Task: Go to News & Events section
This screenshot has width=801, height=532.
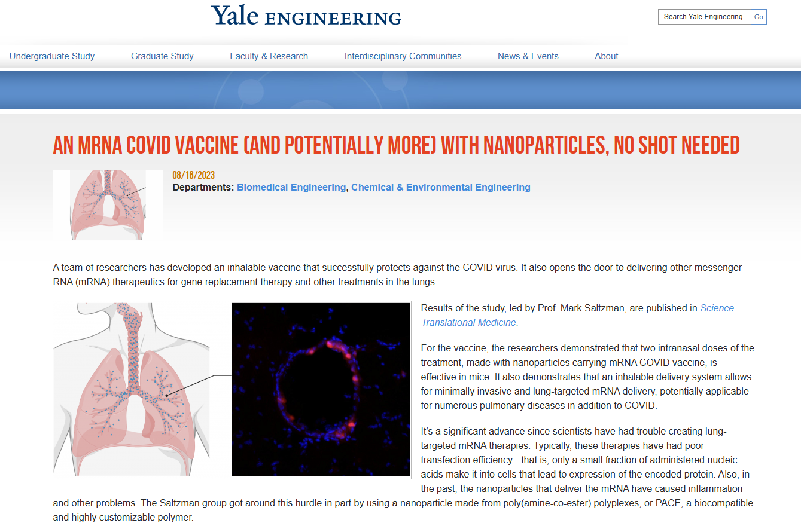Action: pos(528,56)
